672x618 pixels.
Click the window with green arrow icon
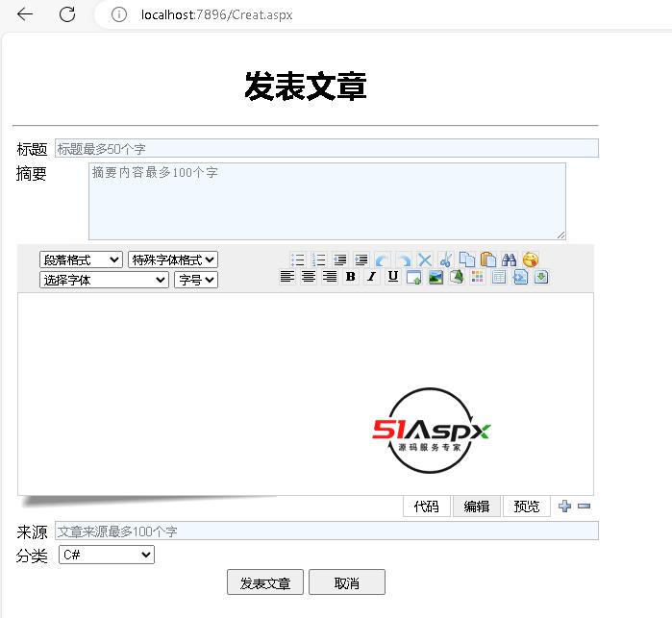click(414, 277)
